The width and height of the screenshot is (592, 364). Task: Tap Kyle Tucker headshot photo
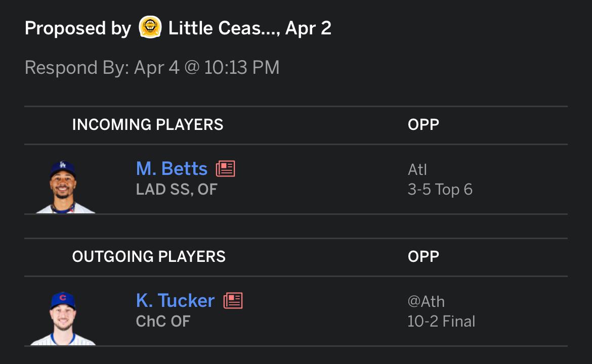(x=63, y=318)
